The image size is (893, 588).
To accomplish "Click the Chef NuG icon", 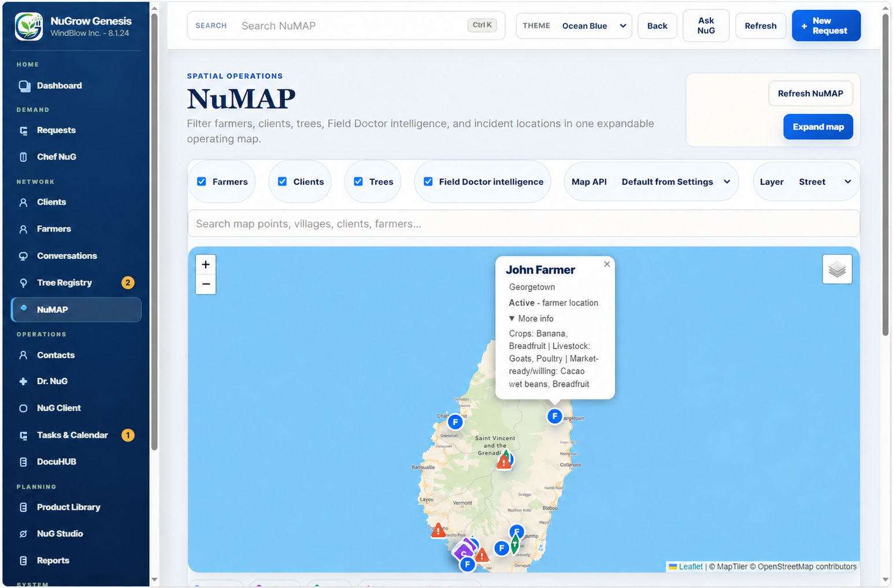I will pyautogui.click(x=23, y=157).
